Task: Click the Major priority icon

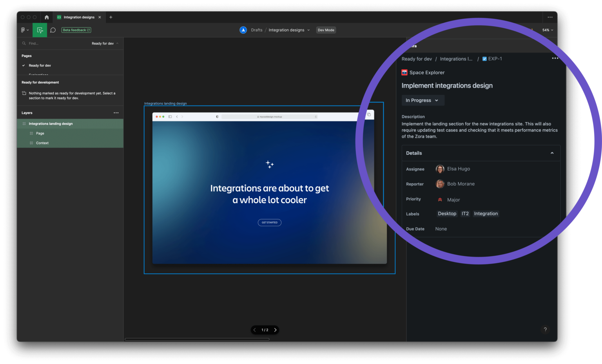Action: tap(439, 199)
